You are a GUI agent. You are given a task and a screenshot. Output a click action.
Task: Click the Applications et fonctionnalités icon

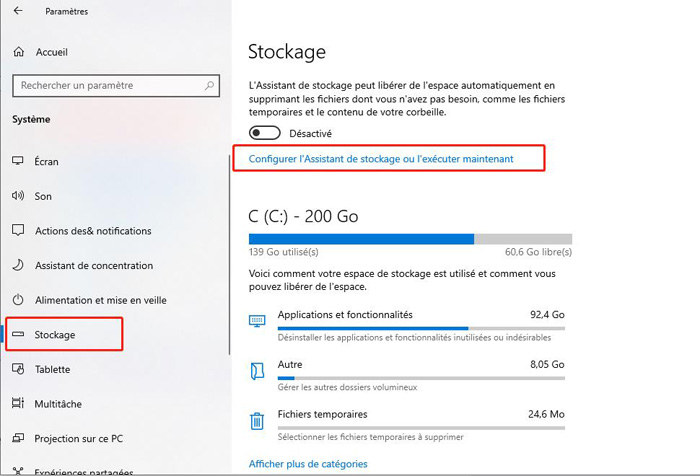point(257,320)
